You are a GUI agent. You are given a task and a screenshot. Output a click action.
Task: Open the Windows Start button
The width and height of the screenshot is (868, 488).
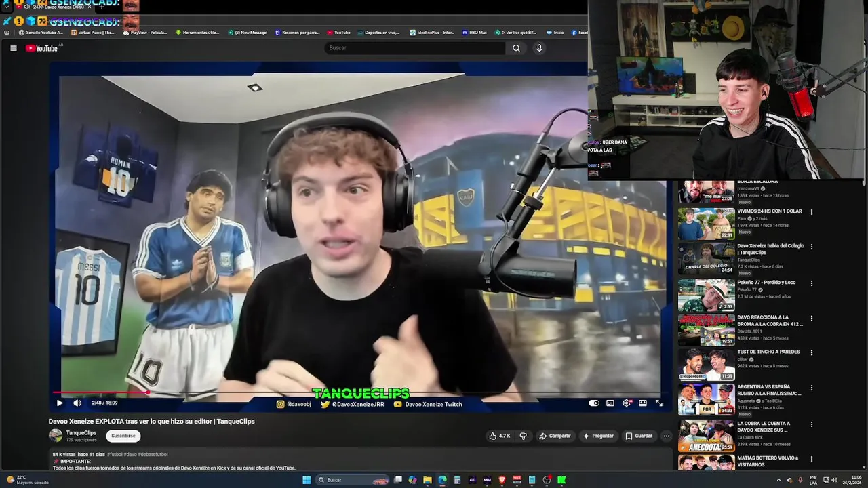coord(307,480)
